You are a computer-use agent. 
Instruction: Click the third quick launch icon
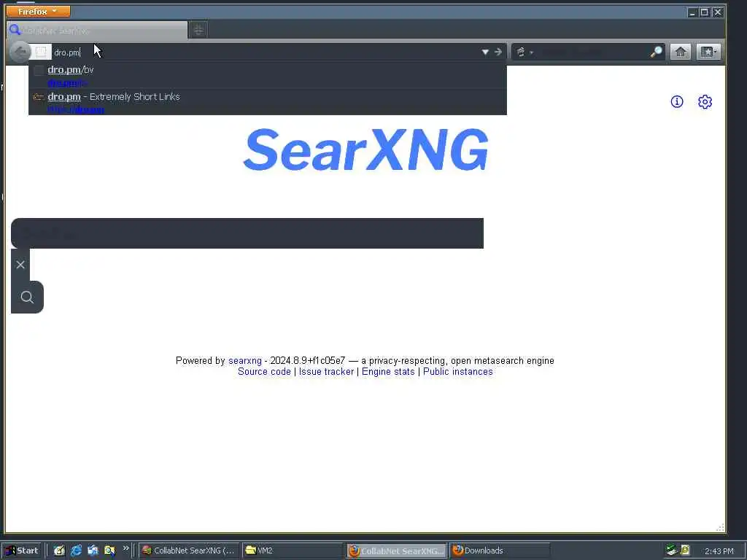[93, 551]
